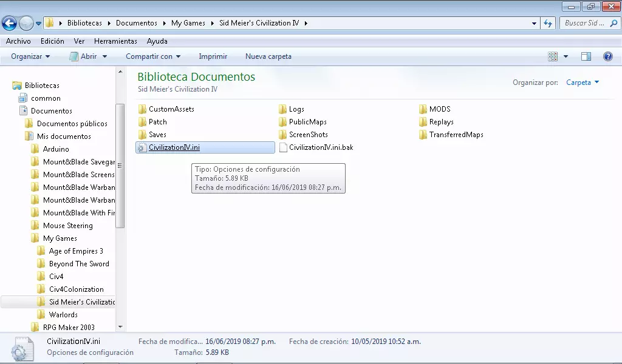Image resolution: width=622 pixels, height=364 pixels.
Task: Open the Organizar dropdown menu
Action: point(30,56)
